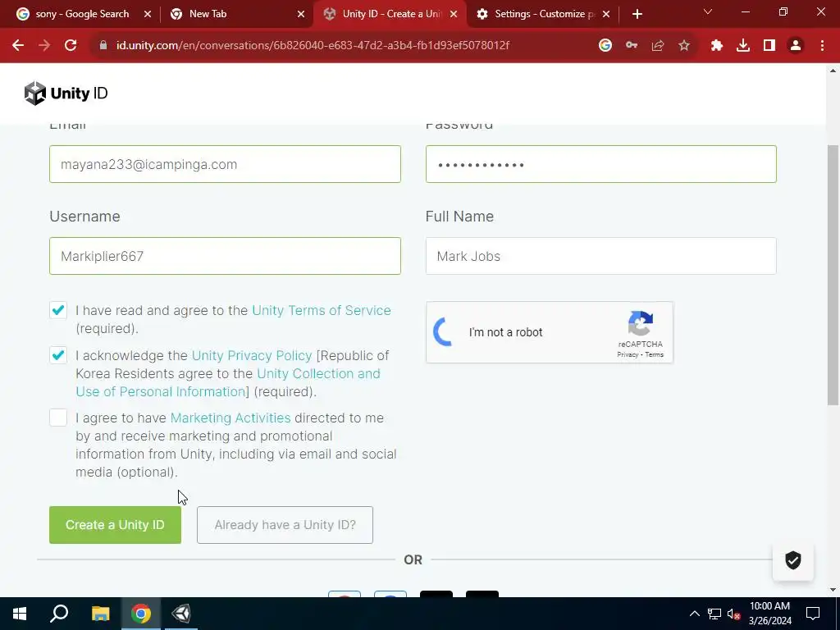This screenshot has width=840, height=630.
Task: Close the sony - Google Search tab
Action: pyautogui.click(x=148, y=15)
